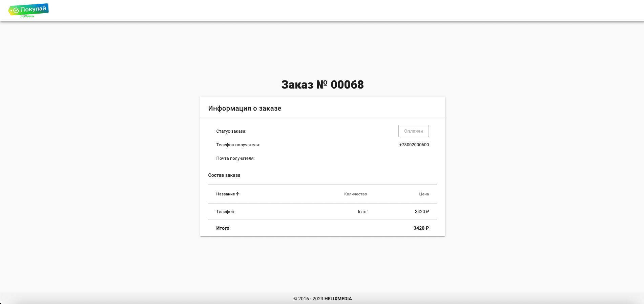Click the 6 шт quantity cell
Screen dimensions: 644x304
click(x=362, y=211)
